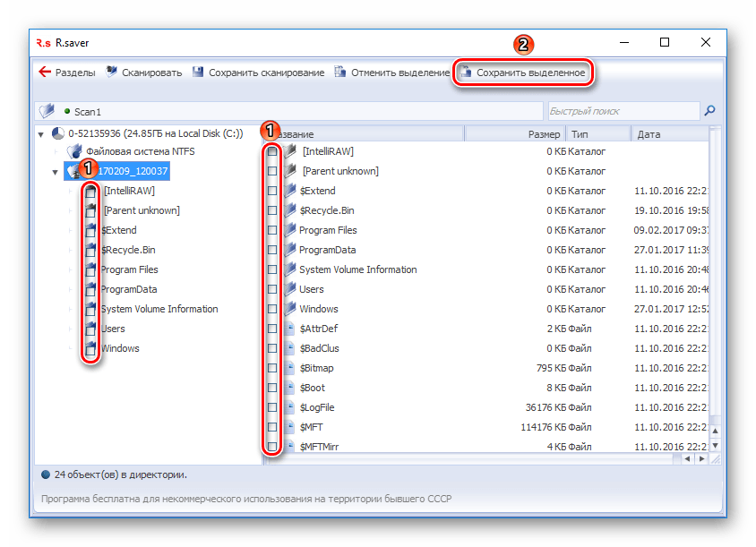Viewport: 756px width, 547px height.
Task: Click the vertical scrollbar up arrow
Action: point(716,432)
